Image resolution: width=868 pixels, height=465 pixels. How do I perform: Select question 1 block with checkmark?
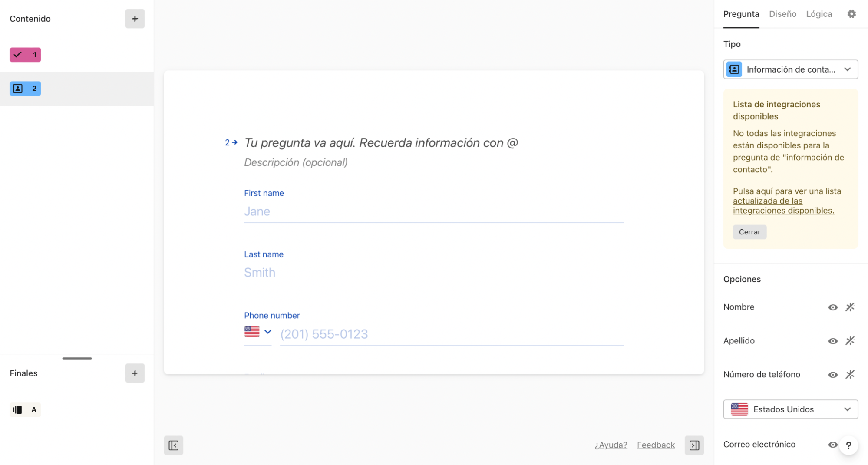tap(25, 55)
